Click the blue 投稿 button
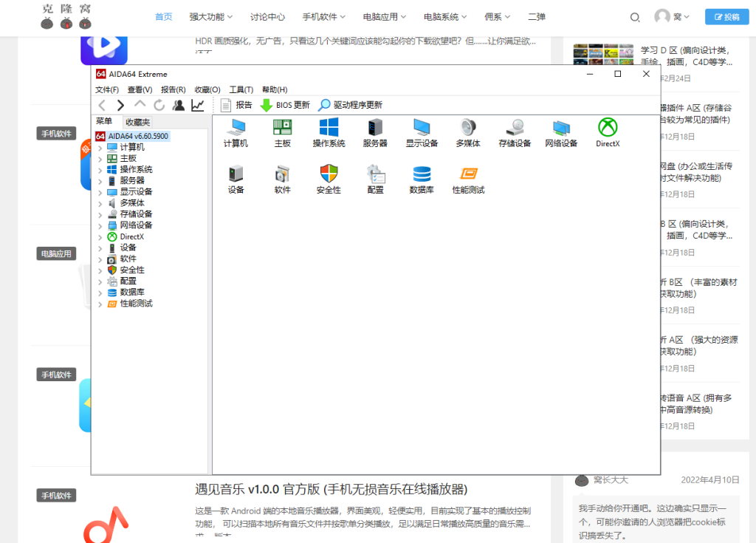756x543 pixels. 726,17
